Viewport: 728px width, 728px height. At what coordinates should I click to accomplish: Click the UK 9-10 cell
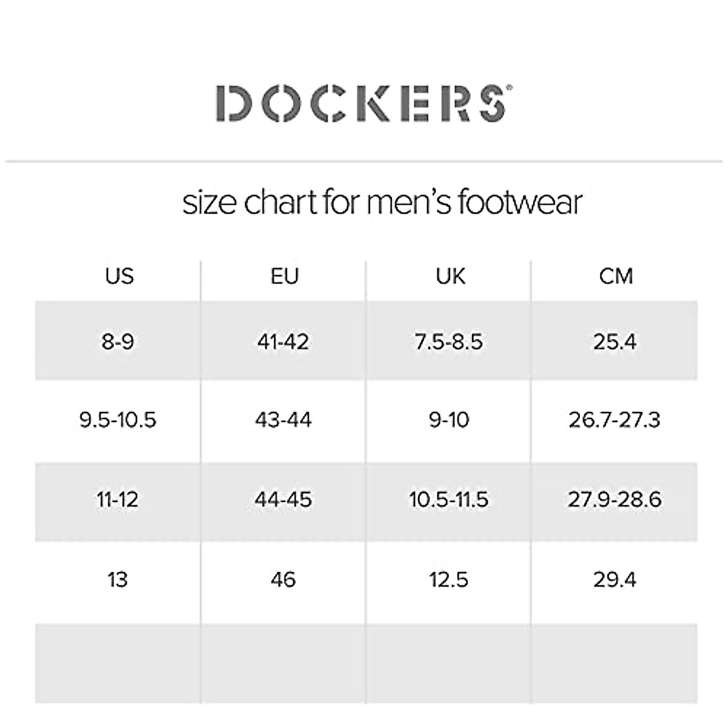click(x=449, y=420)
